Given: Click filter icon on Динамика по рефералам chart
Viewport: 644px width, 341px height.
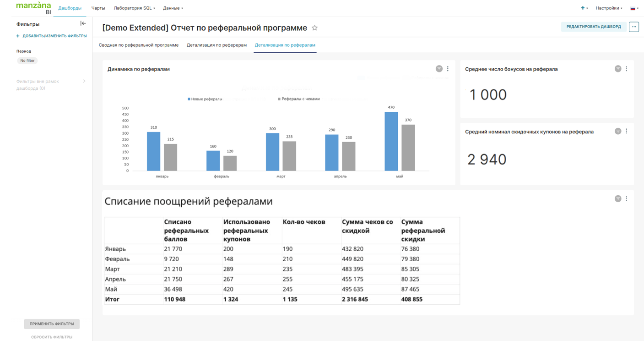Looking at the screenshot, I should [439, 69].
